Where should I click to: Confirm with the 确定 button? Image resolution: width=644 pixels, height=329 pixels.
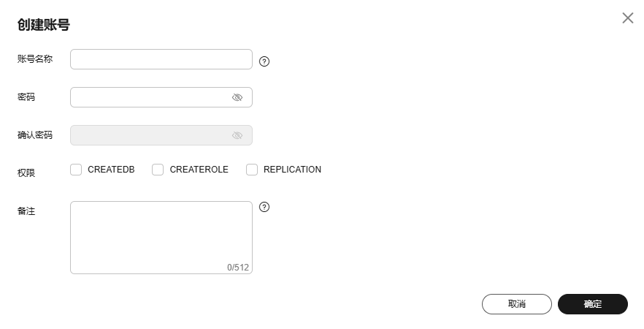point(592,304)
